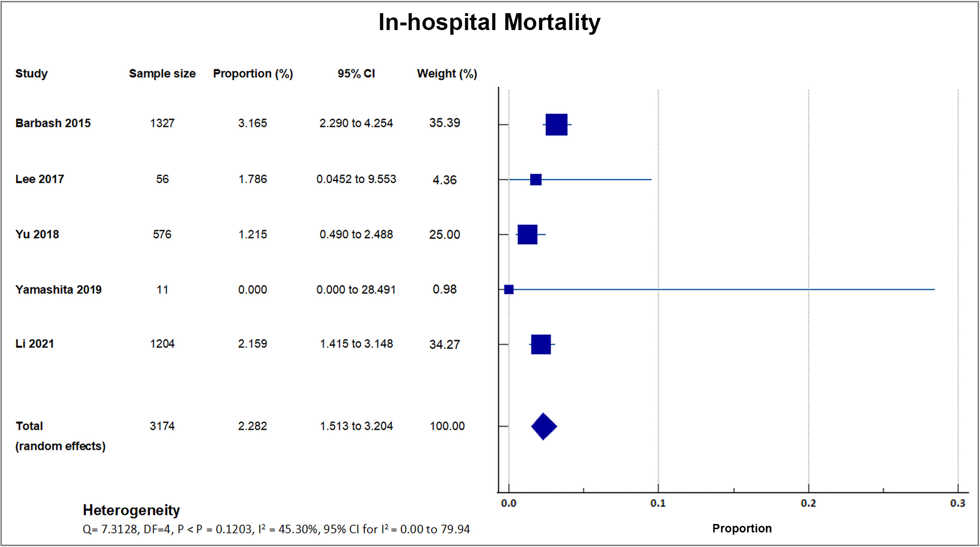Click the 0.3 x-axis tick label
Viewport: 980px width, 547px height.
(957, 503)
